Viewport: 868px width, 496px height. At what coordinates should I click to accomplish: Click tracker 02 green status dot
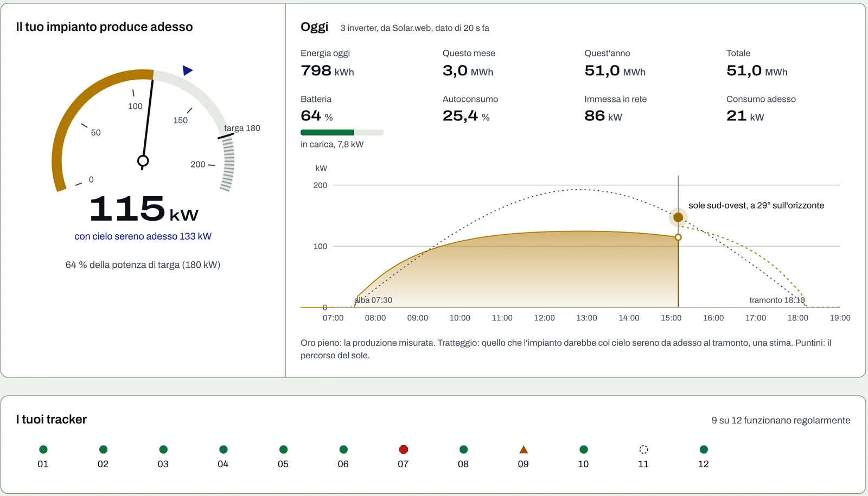[103, 449]
